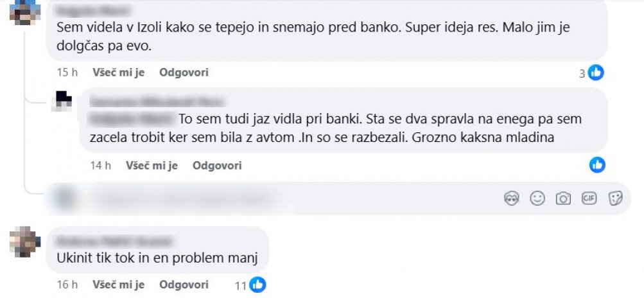644x298 pixels.
Task: Like the banki reply with Všeč mi je
Action: tap(152, 166)
